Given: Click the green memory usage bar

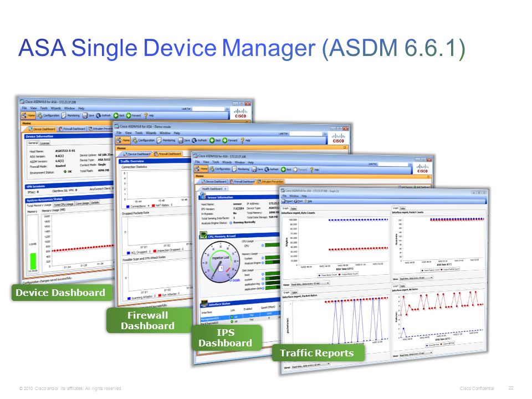Looking at the screenshot, I should coord(33,261).
